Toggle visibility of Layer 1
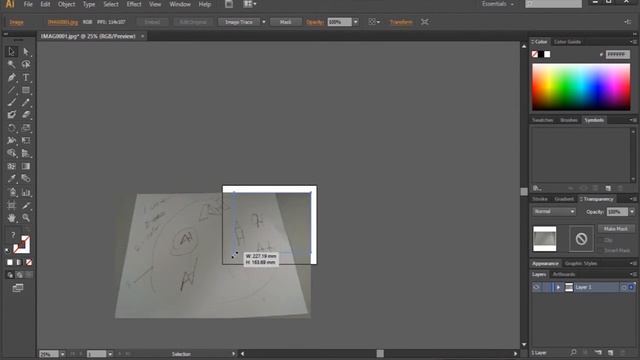The width and height of the screenshot is (640, 360). (536, 287)
